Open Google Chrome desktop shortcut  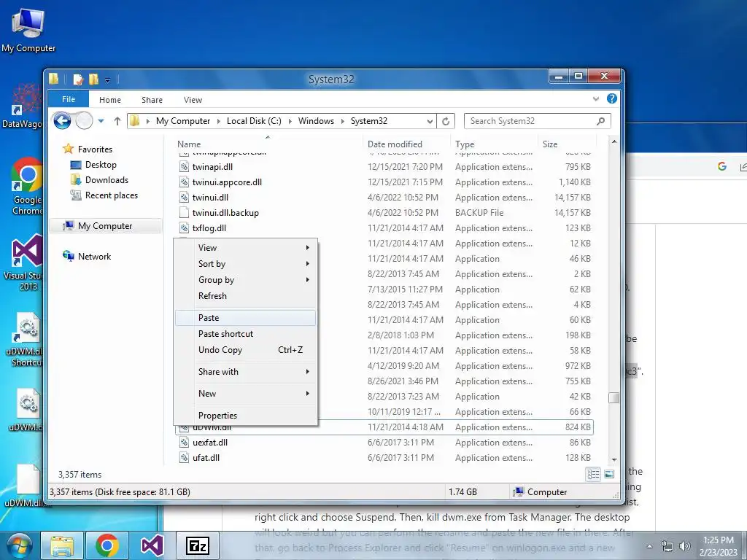point(27,186)
